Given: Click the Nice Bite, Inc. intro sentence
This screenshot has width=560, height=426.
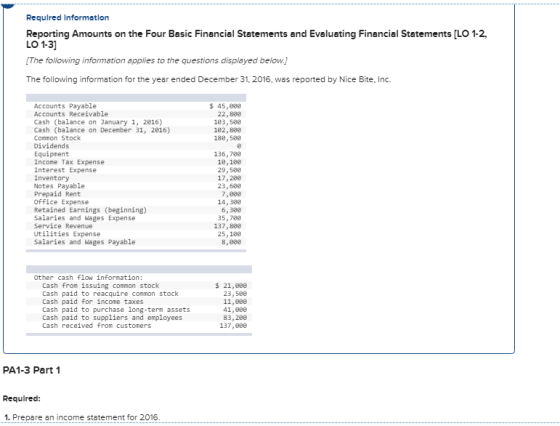Looking at the screenshot, I should (x=208, y=79).
